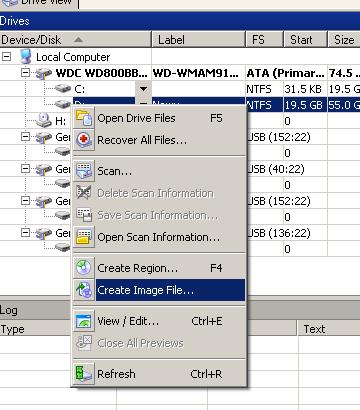Choose Open Drive Files from context menu
This screenshot has width=360, height=410.
click(159, 118)
